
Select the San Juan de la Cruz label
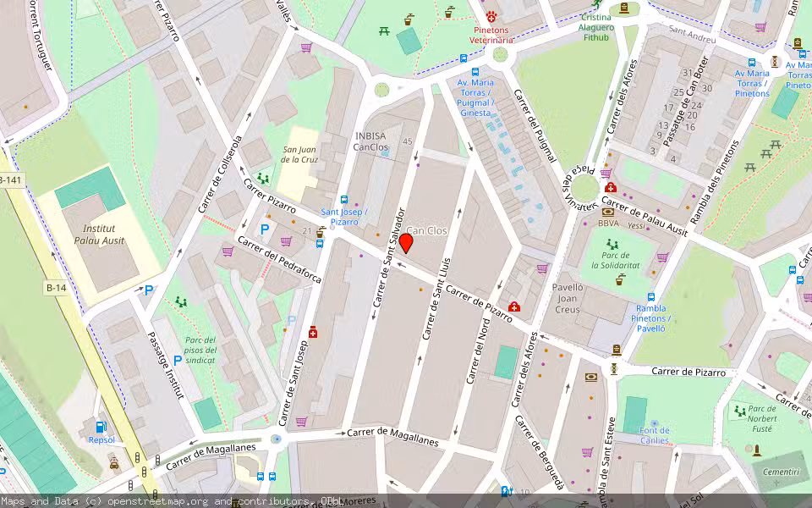pyautogui.click(x=299, y=154)
